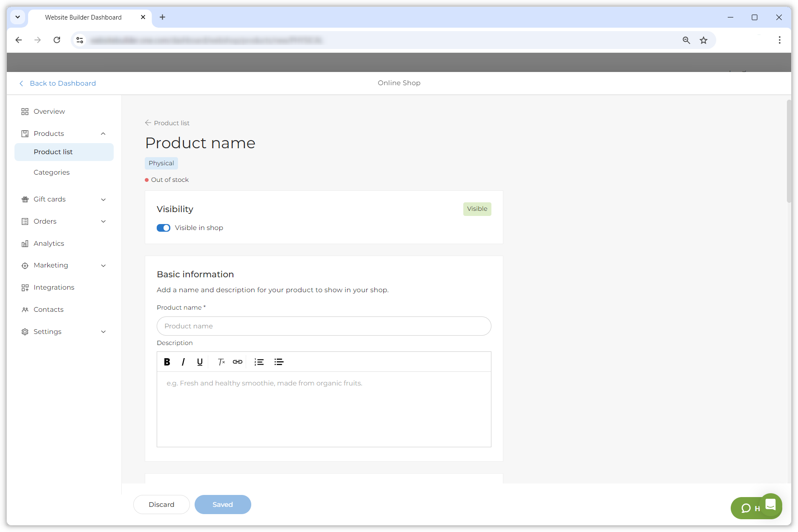Open the chat support bubble icon

[x=770, y=505]
